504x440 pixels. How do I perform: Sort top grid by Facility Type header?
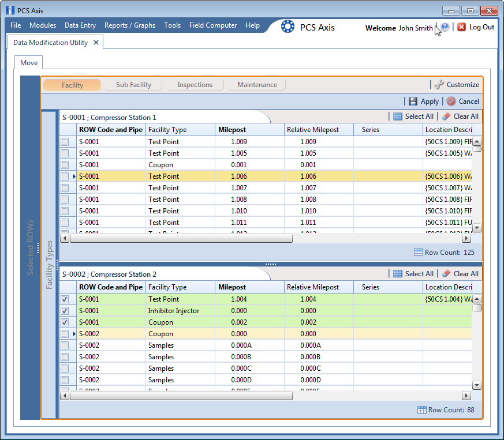pos(180,130)
